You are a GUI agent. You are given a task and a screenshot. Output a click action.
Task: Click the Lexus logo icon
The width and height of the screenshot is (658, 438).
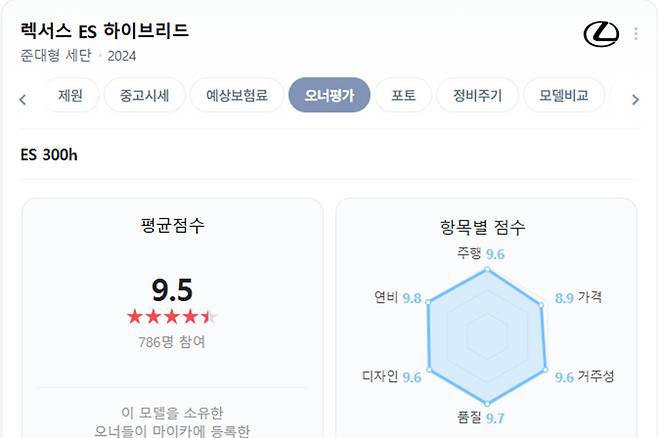(601, 34)
